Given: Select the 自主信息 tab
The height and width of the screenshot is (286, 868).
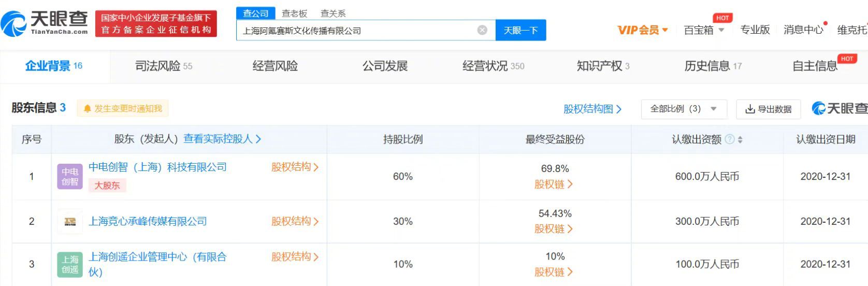Looking at the screenshot, I should click(x=815, y=66).
